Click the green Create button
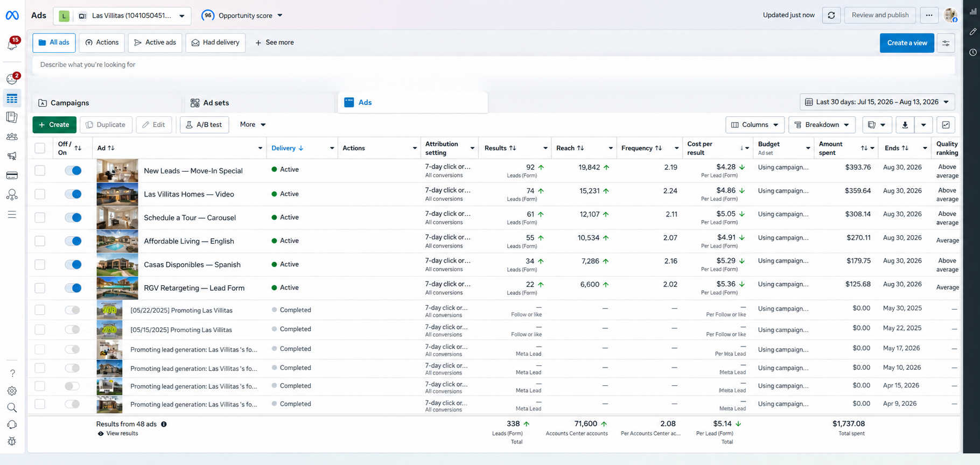 coord(54,125)
